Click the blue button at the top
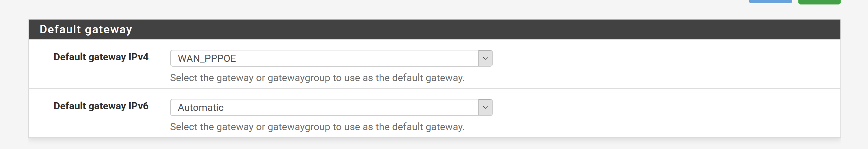The height and width of the screenshot is (149, 868). pyautogui.click(x=770, y=1)
